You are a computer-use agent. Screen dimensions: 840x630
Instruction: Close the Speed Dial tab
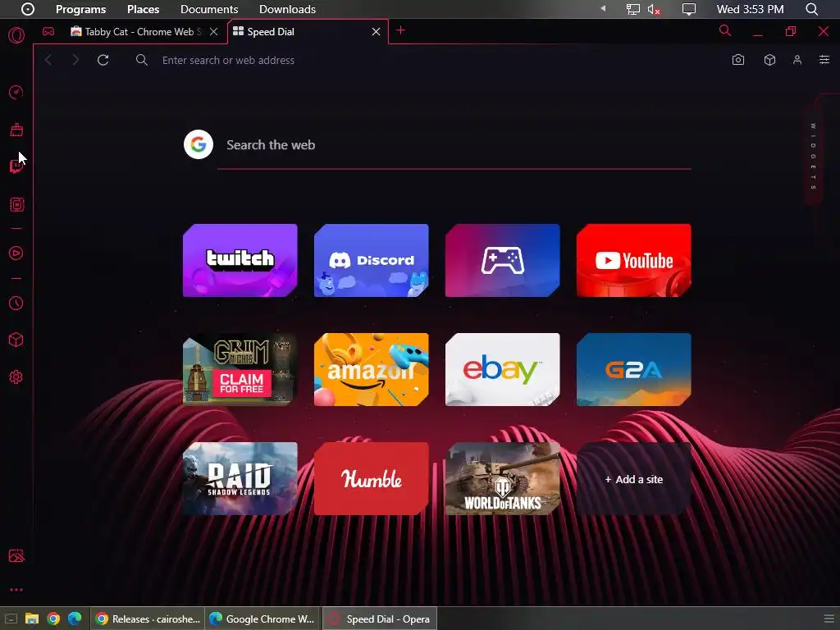coord(376,32)
